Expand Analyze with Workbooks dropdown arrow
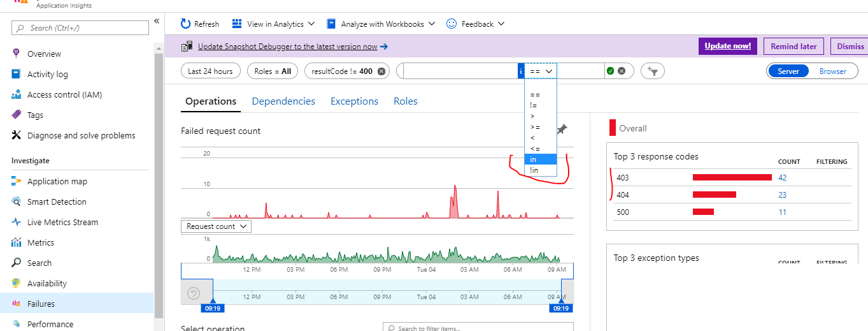Screen dimensions: 868x331 [x=432, y=24]
